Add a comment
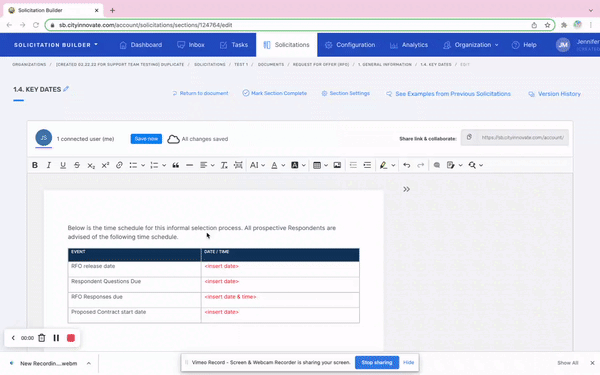The width and height of the screenshot is (600, 375). [437, 165]
